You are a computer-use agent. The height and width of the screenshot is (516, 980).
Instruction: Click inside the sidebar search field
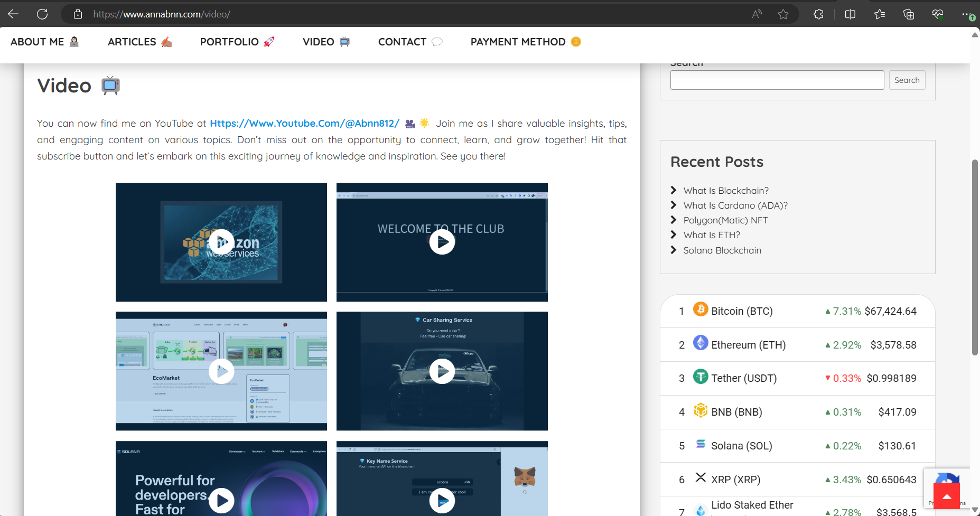coord(777,80)
